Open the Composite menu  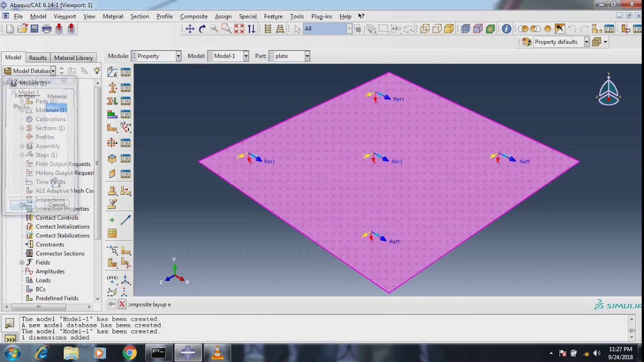coord(194,16)
